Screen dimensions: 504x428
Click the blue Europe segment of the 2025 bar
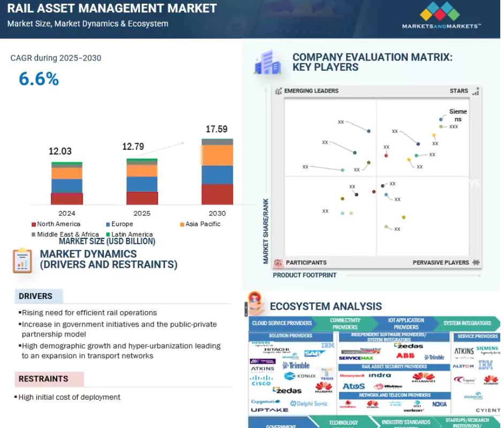click(x=142, y=184)
